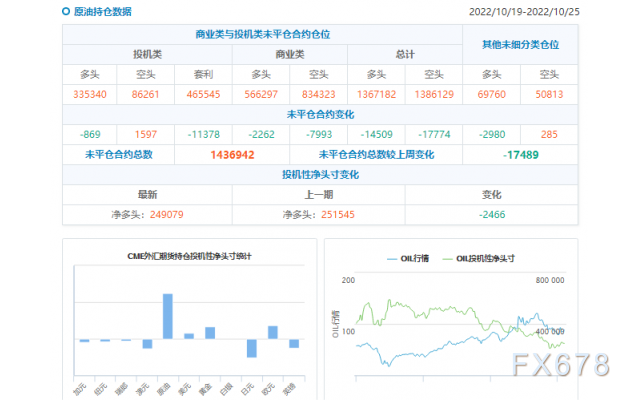Image resolution: width=640 pixels, height=400 pixels.
Task: Click the 美元 axis label
Action: 185,389
